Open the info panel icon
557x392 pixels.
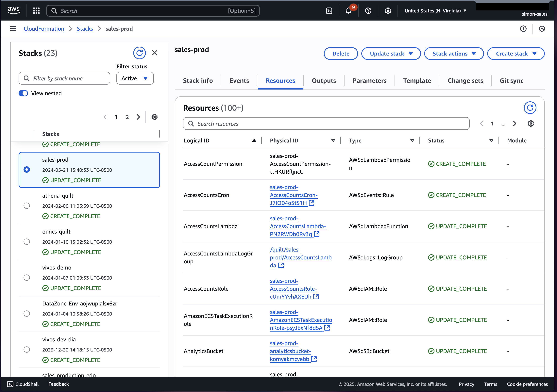click(x=523, y=29)
